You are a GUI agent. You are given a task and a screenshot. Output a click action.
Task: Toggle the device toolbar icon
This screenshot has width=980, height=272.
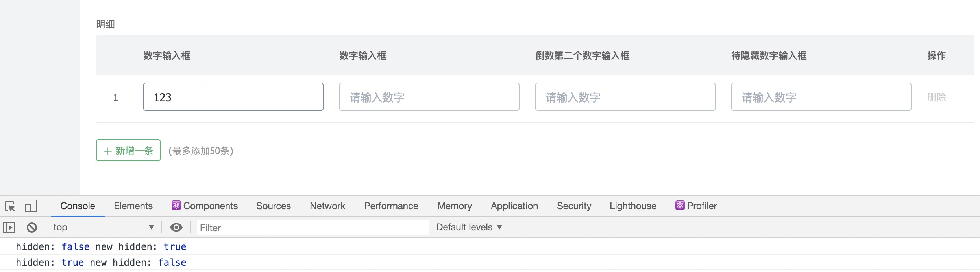coord(31,206)
